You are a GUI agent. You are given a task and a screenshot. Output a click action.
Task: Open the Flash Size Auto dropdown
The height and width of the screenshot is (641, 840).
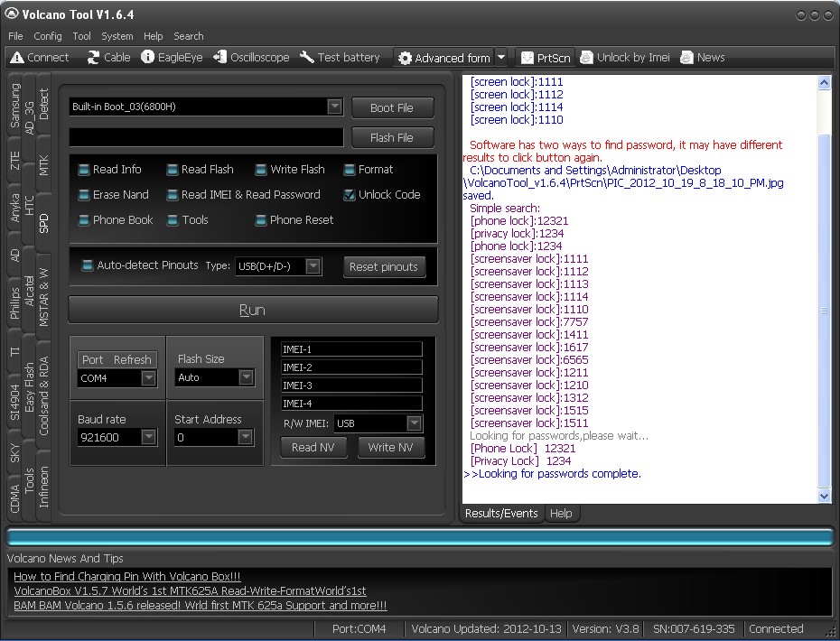click(x=246, y=377)
